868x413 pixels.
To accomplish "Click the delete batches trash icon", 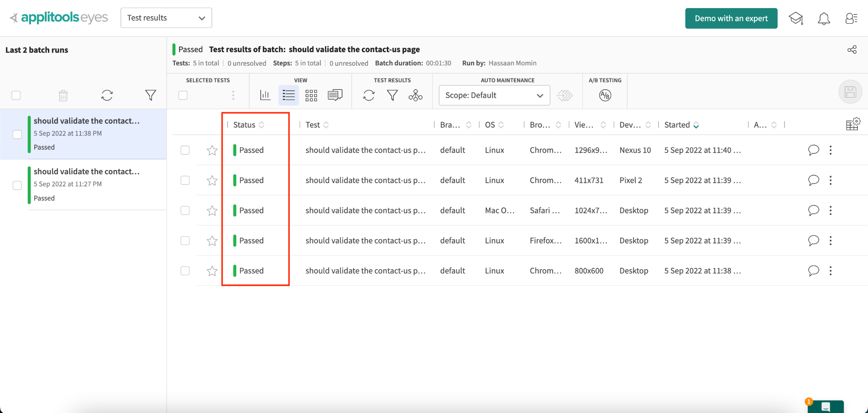I will click(x=63, y=95).
